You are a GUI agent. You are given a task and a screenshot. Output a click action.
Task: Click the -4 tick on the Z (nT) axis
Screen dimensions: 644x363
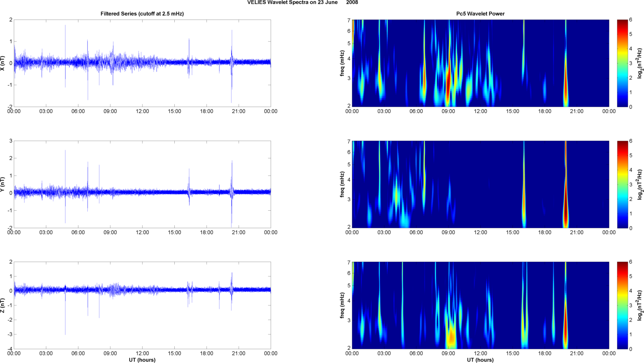(10, 349)
